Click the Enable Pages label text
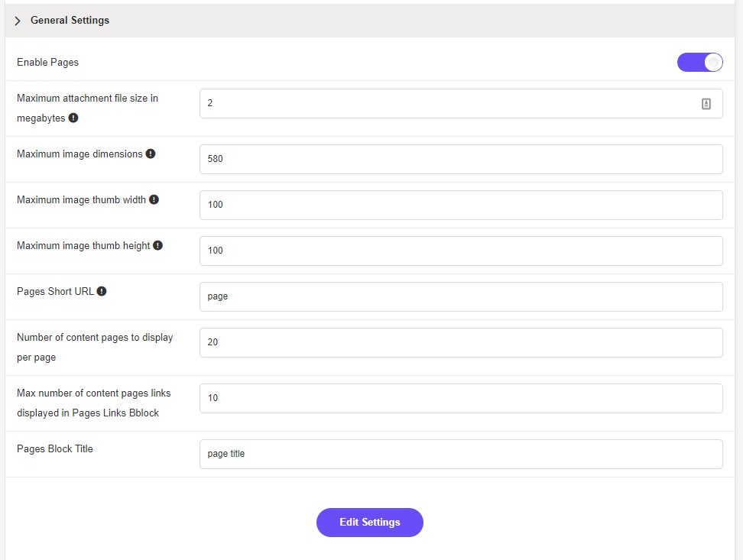Viewport: 743px width, 560px height. (47, 62)
